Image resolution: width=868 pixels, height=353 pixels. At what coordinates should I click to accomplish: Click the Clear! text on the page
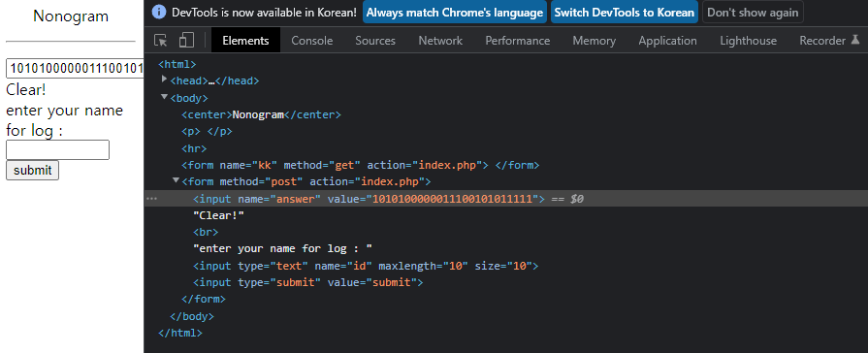[26, 89]
